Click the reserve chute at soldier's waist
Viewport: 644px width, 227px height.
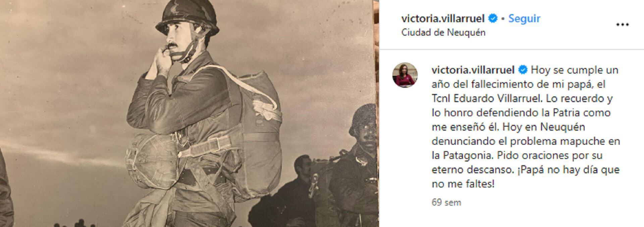pyautogui.click(x=153, y=161)
